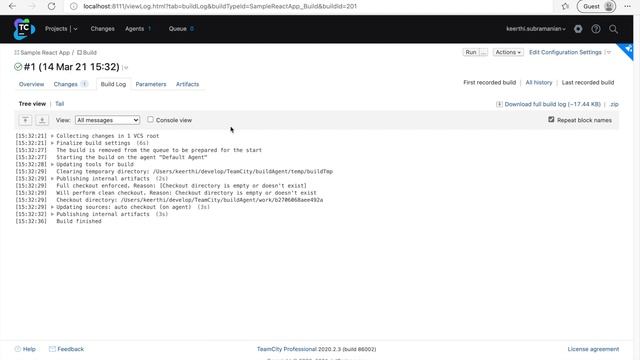Click the green build success status icon
The image size is (640, 360).
tap(18, 67)
